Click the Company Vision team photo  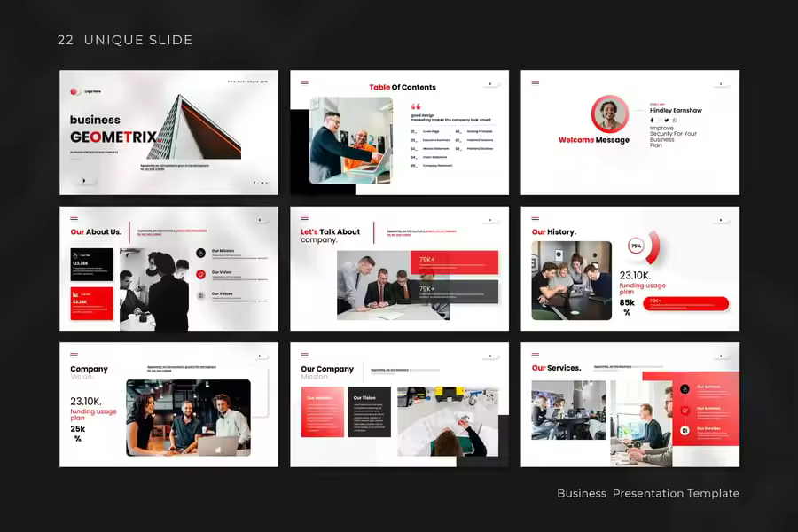click(x=188, y=418)
